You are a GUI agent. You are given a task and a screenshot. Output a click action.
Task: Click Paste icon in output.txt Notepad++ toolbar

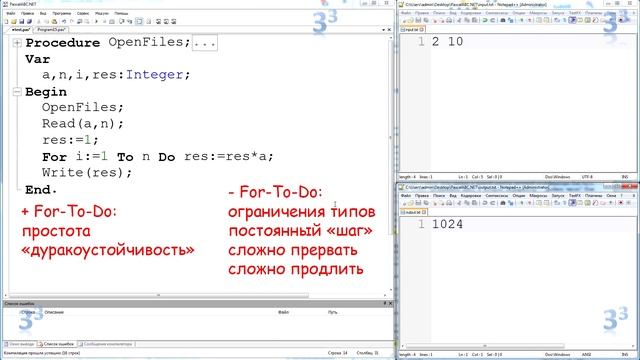click(474, 203)
